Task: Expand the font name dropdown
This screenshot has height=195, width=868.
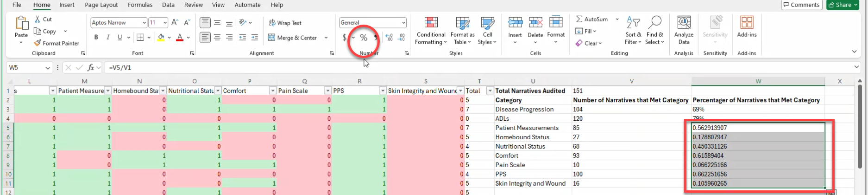Action: point(144,23)
